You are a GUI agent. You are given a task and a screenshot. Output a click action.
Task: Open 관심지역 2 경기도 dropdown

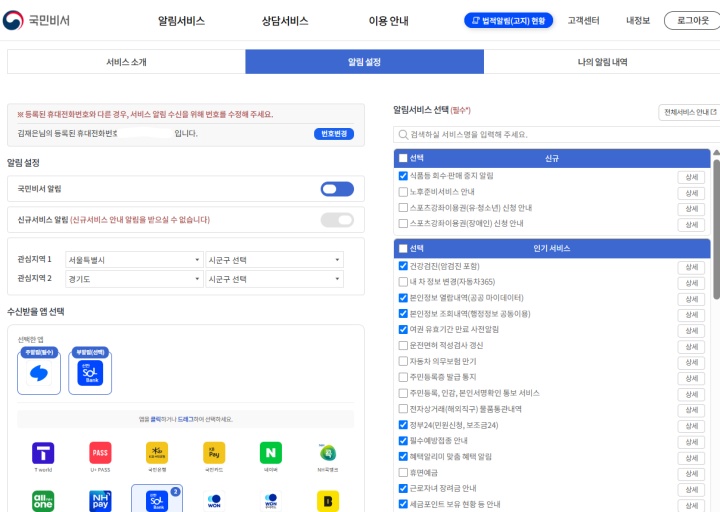pos(134,279)
